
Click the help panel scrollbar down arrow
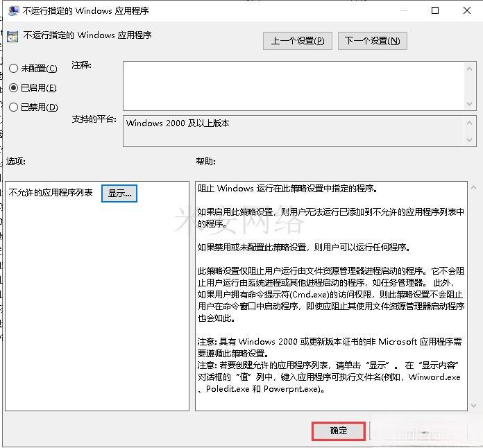coord(473,405)
